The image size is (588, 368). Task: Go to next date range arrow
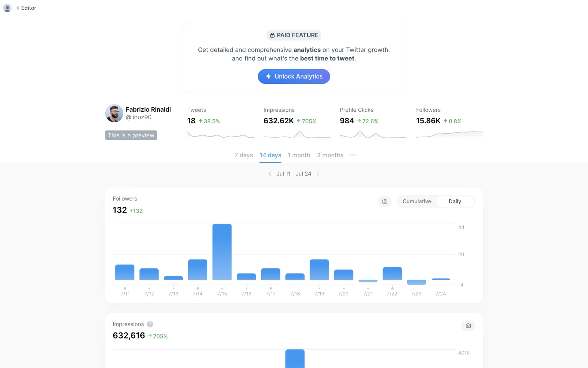point(318,174)
